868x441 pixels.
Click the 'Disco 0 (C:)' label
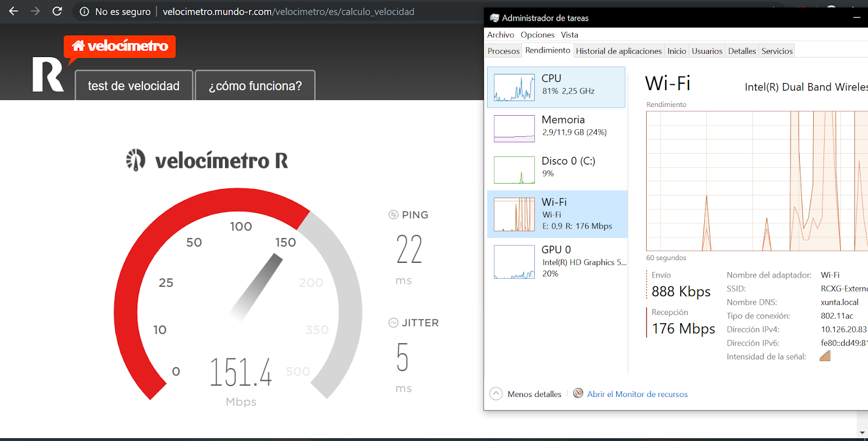coord(569,161)
